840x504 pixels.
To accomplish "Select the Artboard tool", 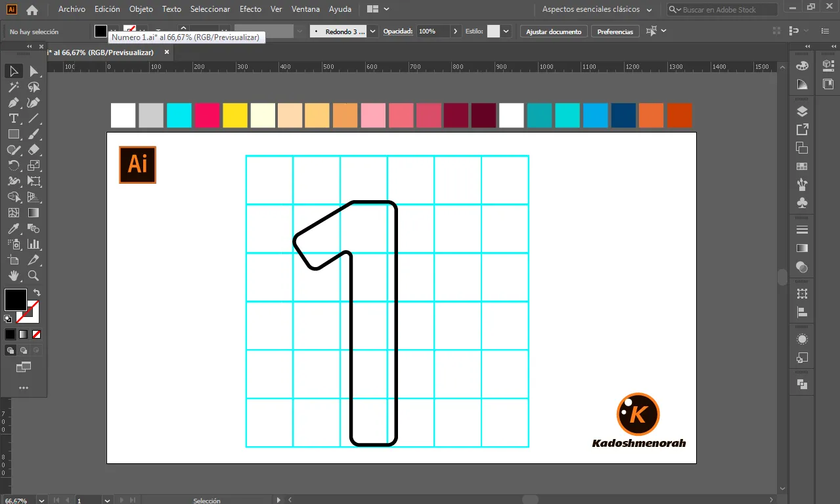I will (14, 260).
